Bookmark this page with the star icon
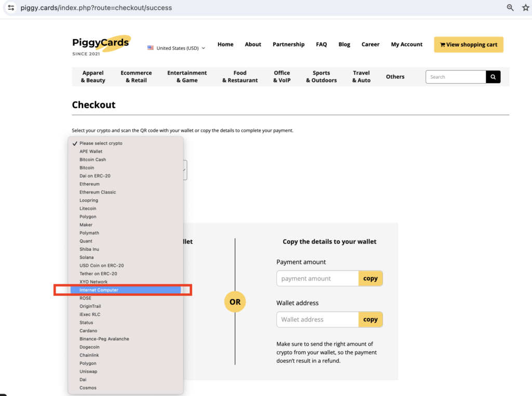 (x=526, y=7)
